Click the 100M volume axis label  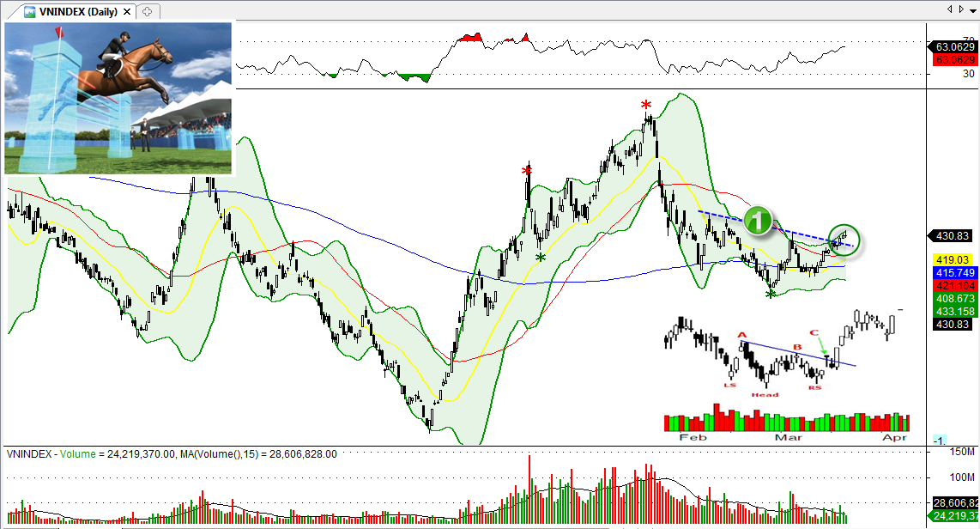(963, 477)
